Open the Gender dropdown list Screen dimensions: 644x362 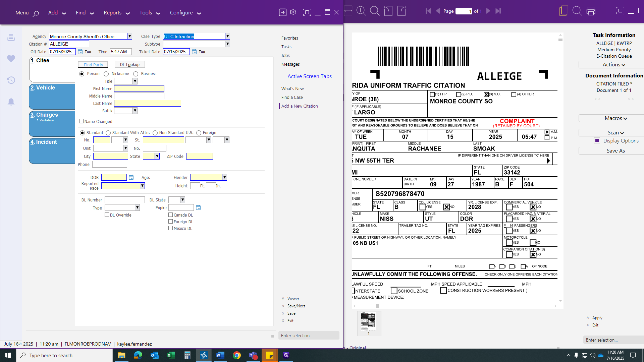coord(224,177)
